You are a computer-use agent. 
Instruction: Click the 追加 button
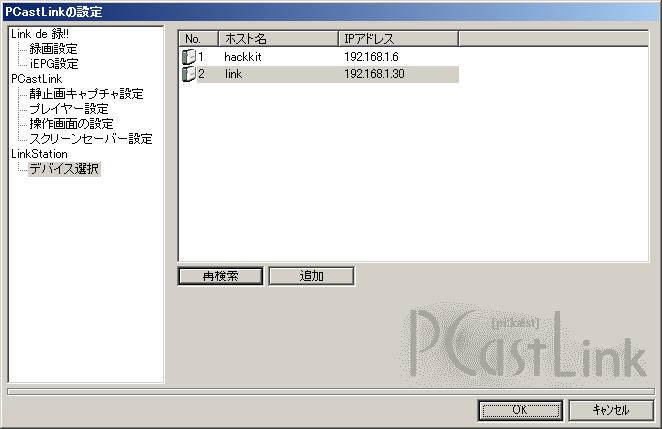point(312,276)
